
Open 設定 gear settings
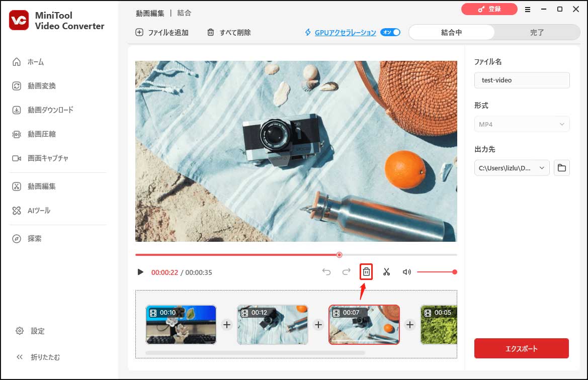[x=30, y=331]
